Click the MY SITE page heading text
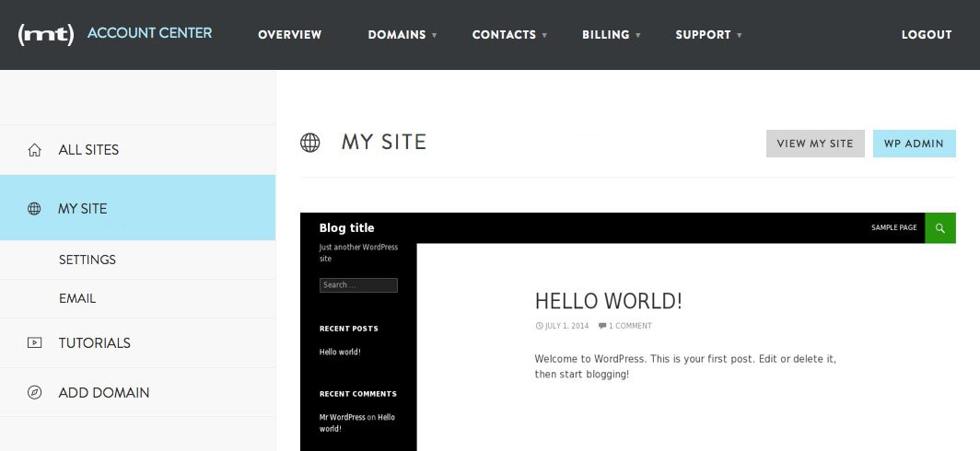980x451 pixels. [x=384, y=143]
